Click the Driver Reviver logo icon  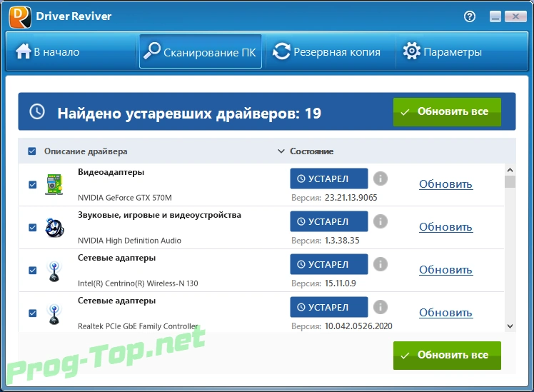(20, 16)
